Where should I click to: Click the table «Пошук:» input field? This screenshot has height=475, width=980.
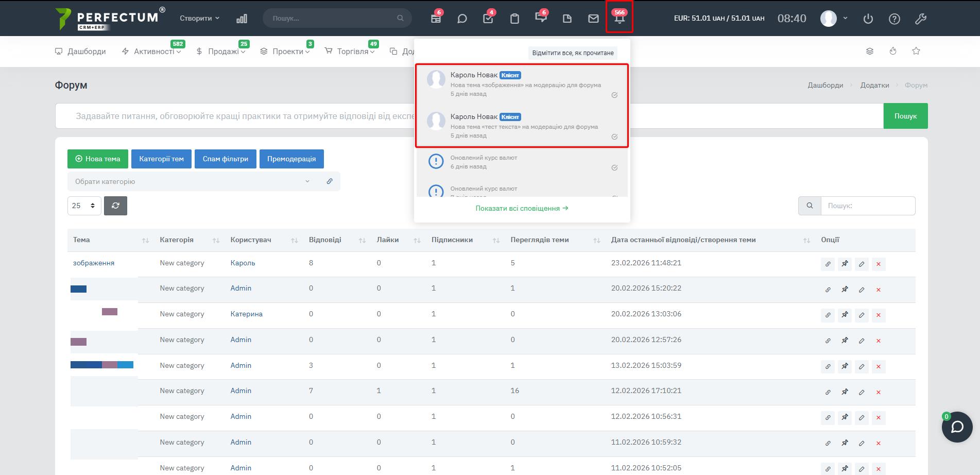868,206
